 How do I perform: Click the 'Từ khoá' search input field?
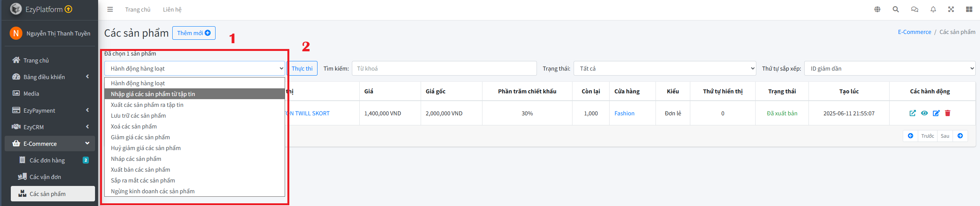coord(444,69)
